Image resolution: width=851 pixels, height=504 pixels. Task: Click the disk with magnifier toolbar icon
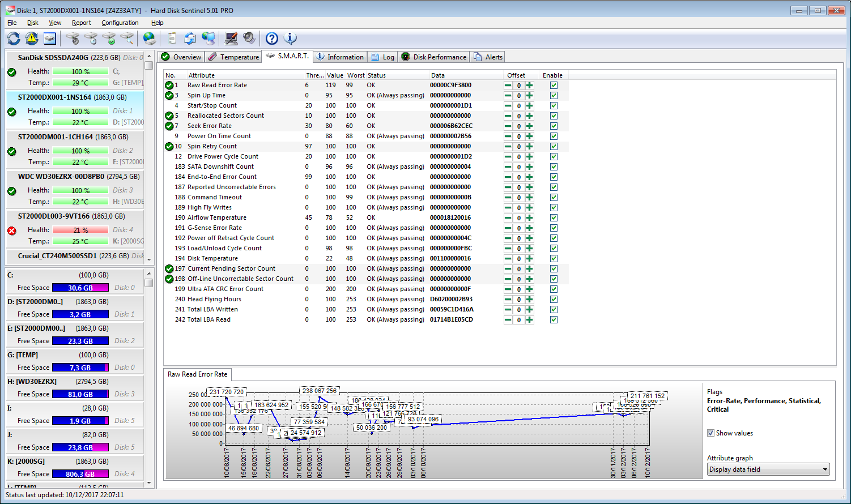coord(127,39)
